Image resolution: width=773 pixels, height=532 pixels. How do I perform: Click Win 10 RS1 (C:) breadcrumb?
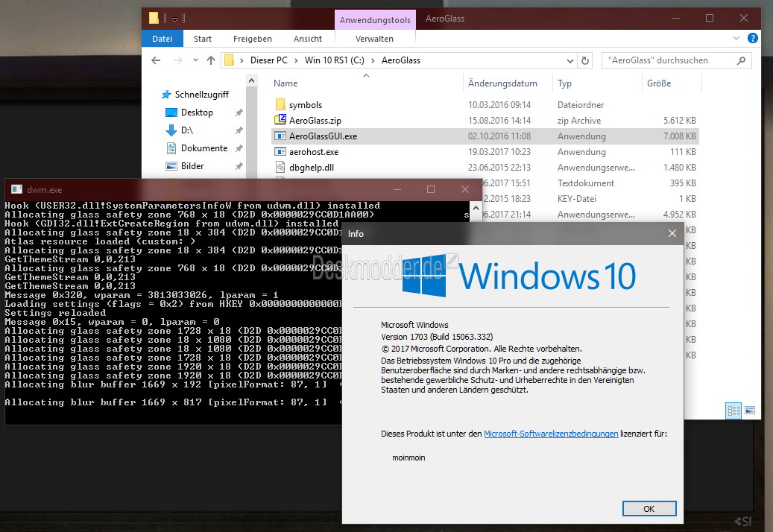(x=334, y=60)
